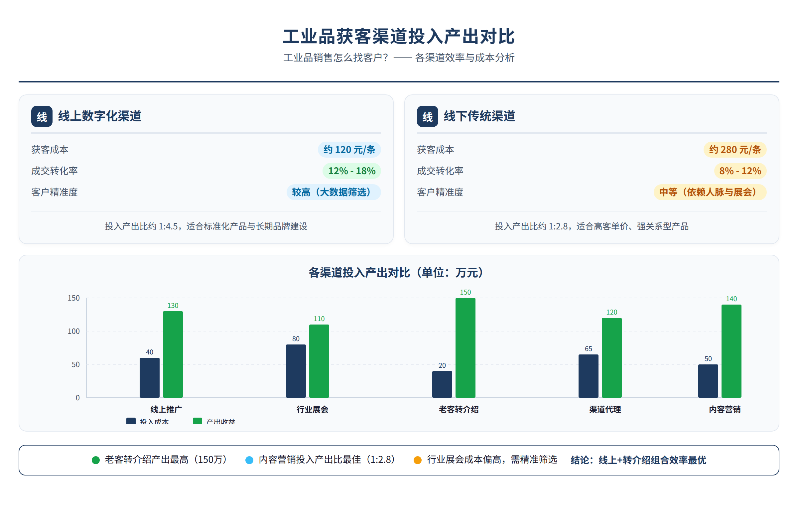This screenshot has width=798, height=532.
Task: Click the navy 投入成本 legend swatch
Action: tap(131, 421)
